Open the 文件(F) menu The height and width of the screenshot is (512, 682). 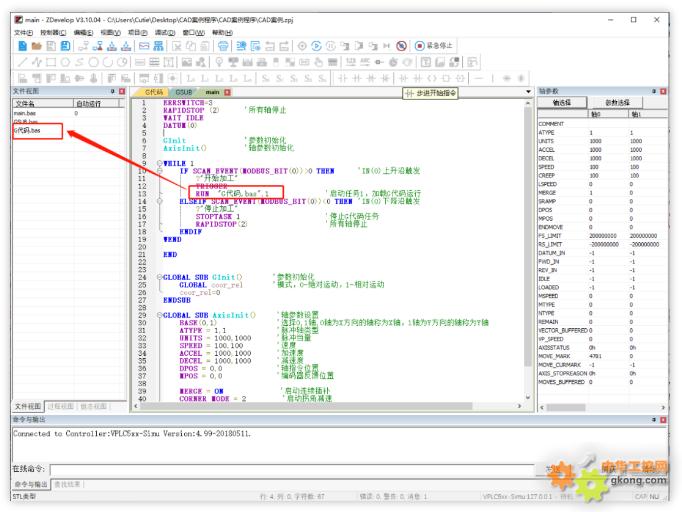coord(23,33)
